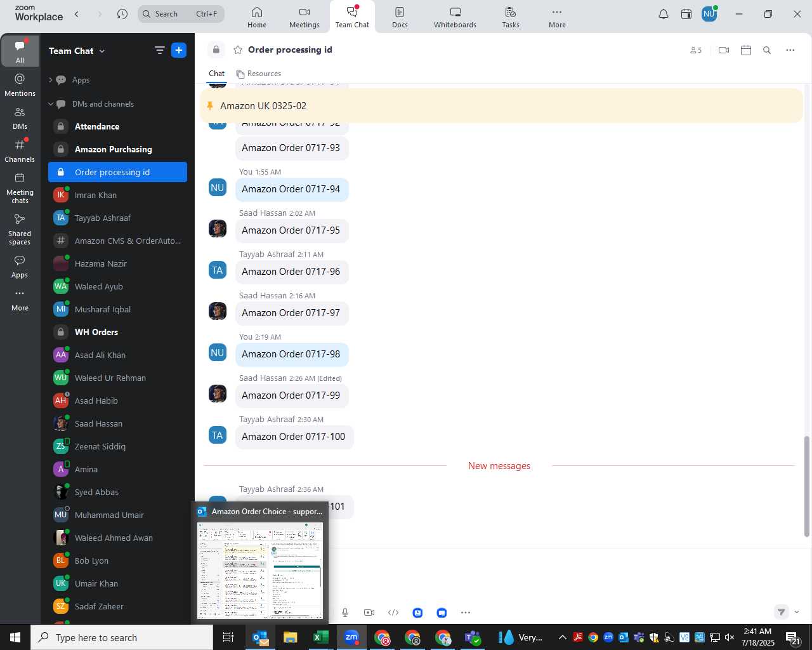
Task: Open the Resources tab in channel
Action: coord(258,74)
